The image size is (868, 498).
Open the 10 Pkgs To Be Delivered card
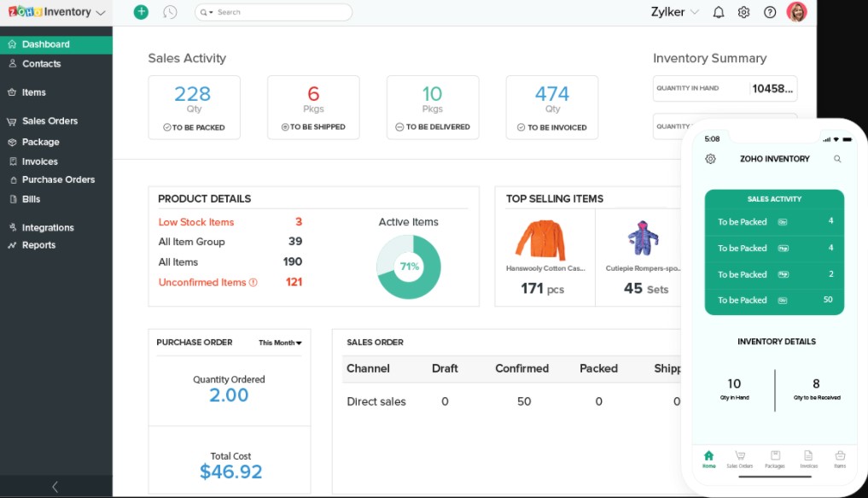point(433,108)
